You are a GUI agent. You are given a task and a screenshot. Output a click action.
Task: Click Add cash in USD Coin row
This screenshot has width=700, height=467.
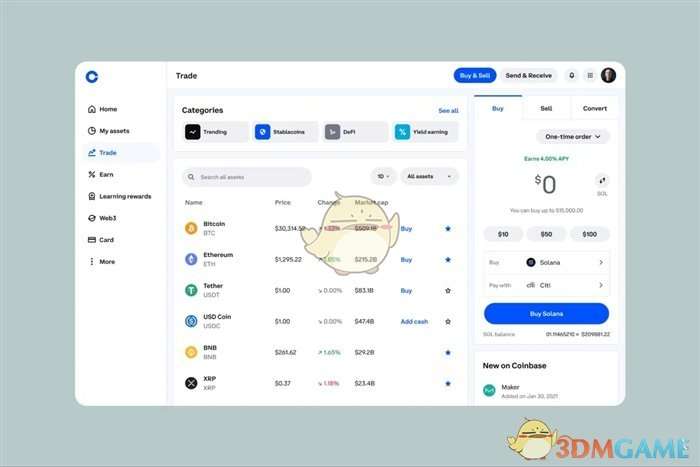(x=414, y=321)
